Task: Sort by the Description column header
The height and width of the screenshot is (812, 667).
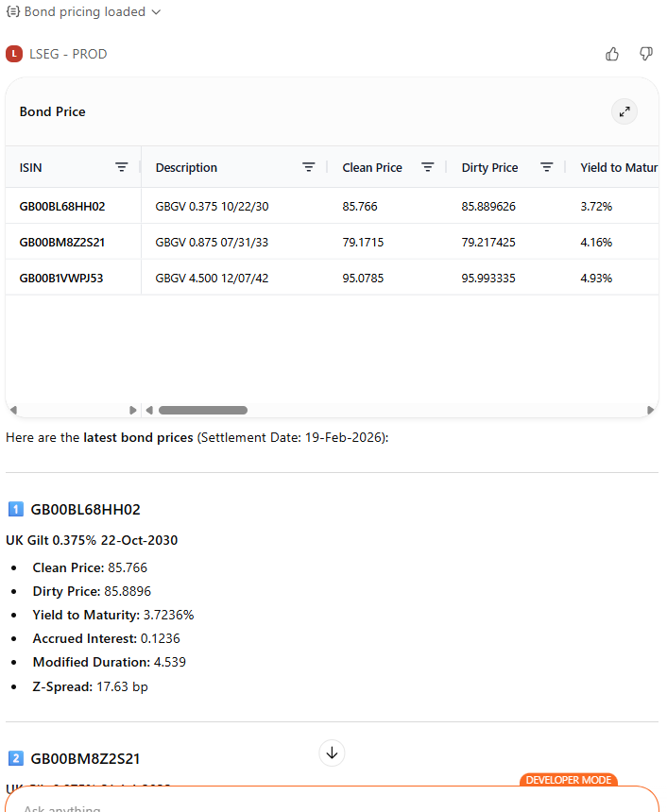Action: point(186,167)
